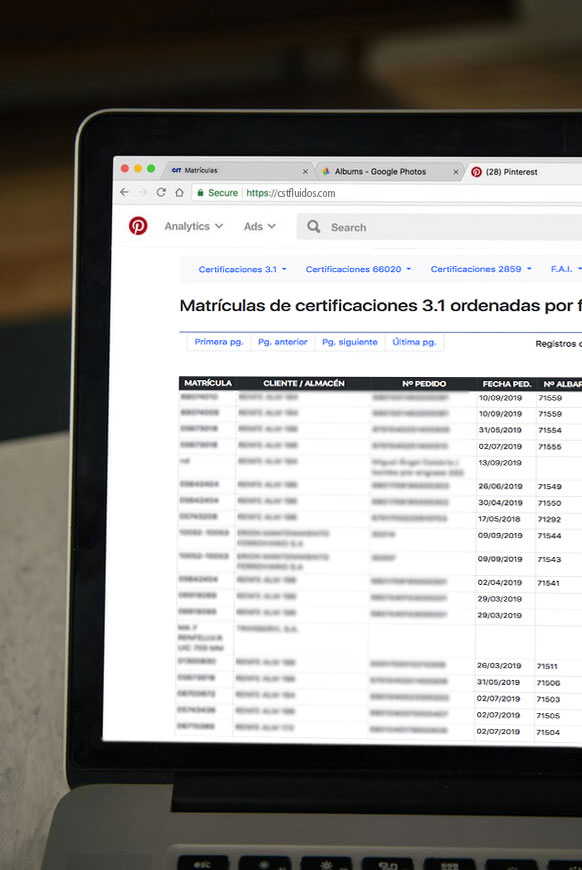Click the green secure padlock icon

[200, 193]
